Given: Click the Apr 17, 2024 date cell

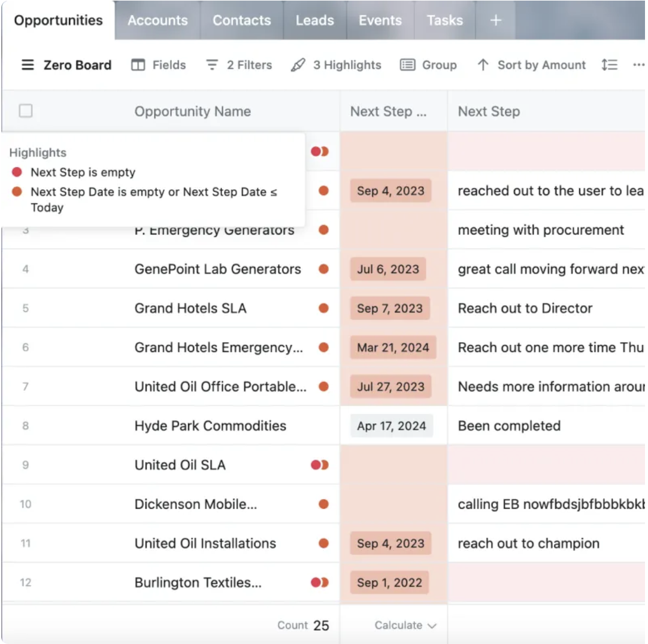Looking at the screenshot, I should click(391, 426).
